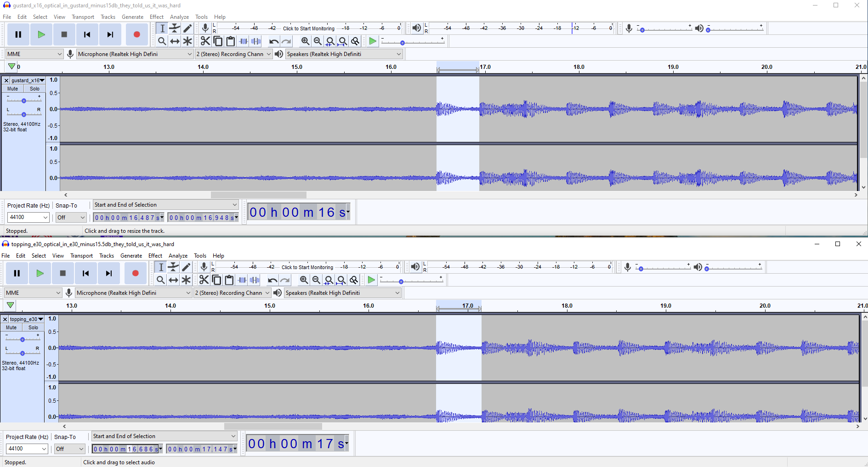The width and height of the screenshot is (868, 467).
Task: Click the Paste icon in gustard window
Action: coord(231,41)
